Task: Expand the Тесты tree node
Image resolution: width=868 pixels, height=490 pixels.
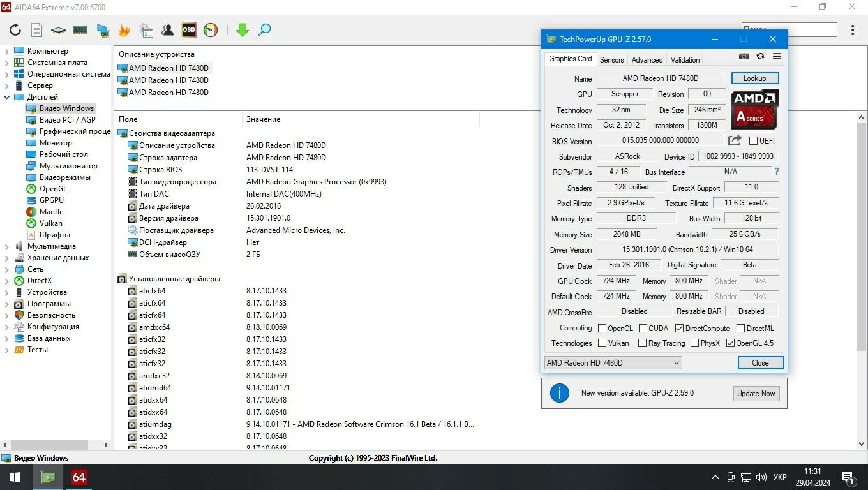Action: [x=7, y=350]
